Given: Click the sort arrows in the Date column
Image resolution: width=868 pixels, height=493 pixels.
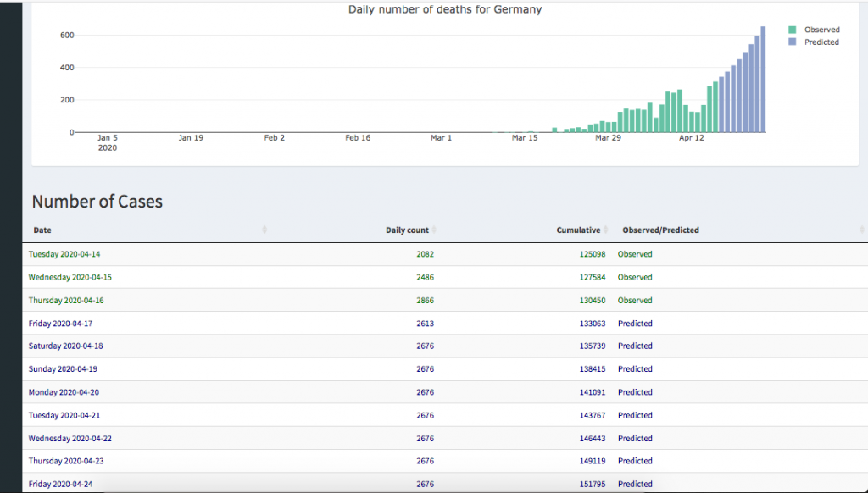Looking at the screenshot, I should coord(264,230).
